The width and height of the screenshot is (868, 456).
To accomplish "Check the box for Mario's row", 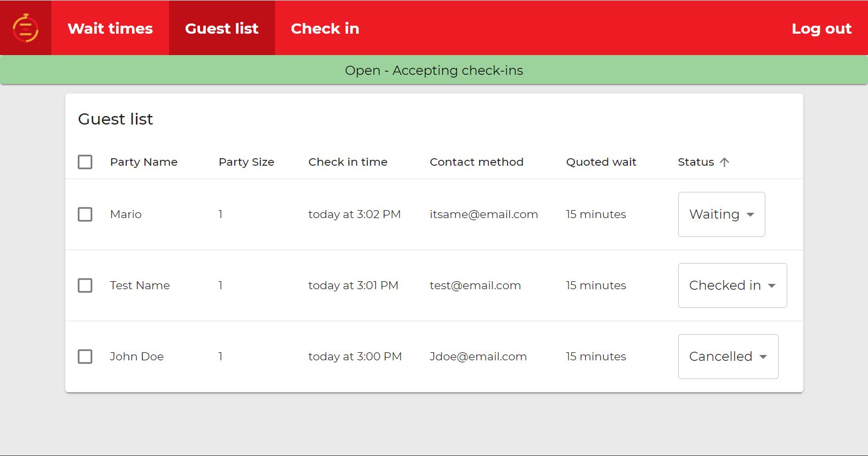I will pyautogui.click(x=85, y=214).
